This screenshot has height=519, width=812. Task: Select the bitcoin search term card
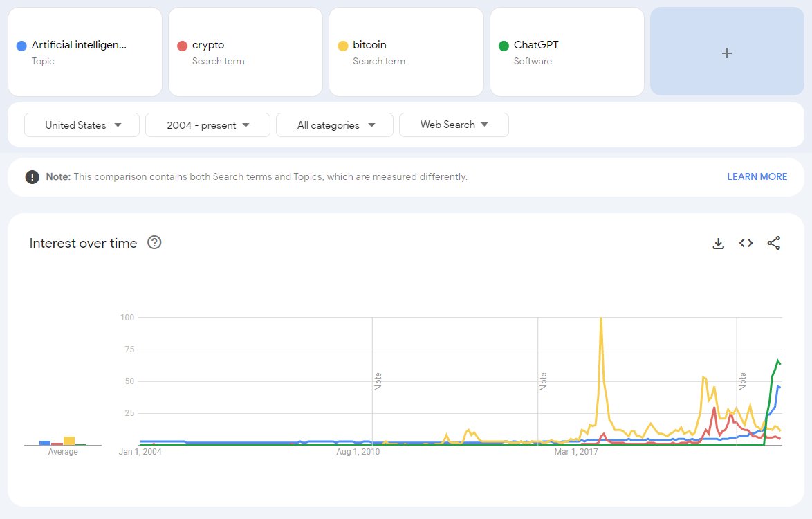[x=406, y=52]
